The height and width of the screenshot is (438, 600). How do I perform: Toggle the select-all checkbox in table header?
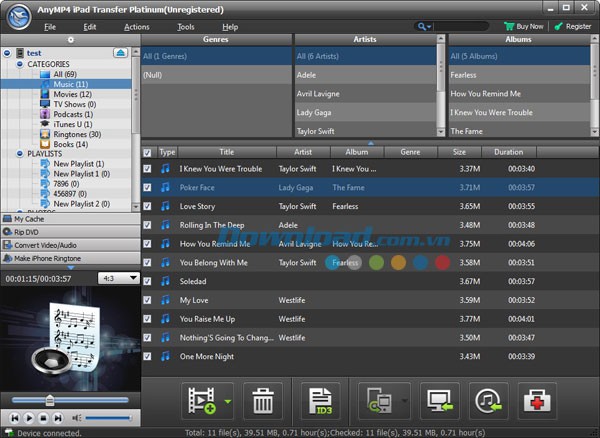[x=147, y=153]
